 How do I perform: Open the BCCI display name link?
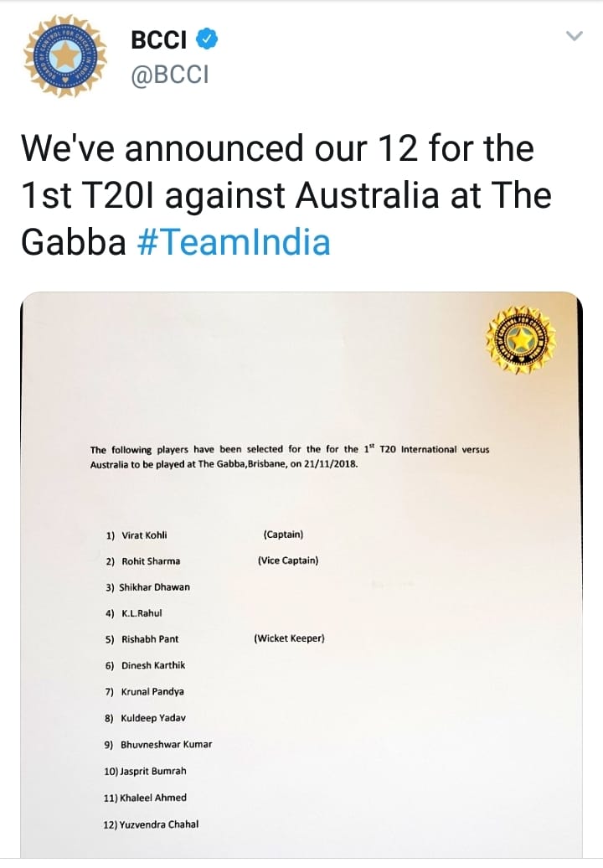tap(159, 39)
